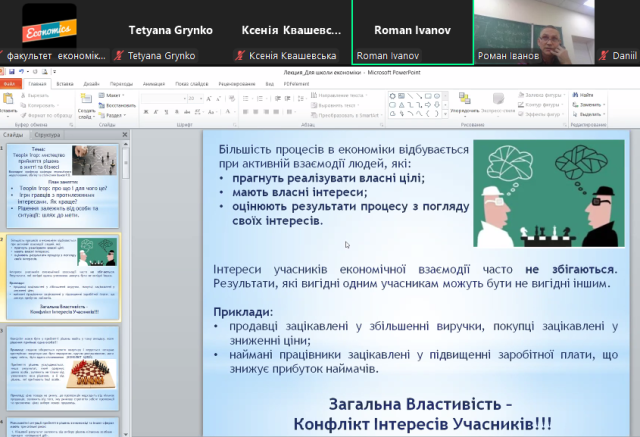Toggle italic К formatting
Image resolution: width=640 pixels, height=437 pixels.
(156, 112)
